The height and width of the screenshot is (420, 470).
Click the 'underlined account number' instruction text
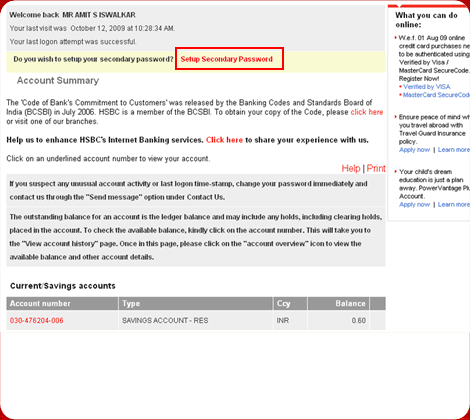[108, 159]
